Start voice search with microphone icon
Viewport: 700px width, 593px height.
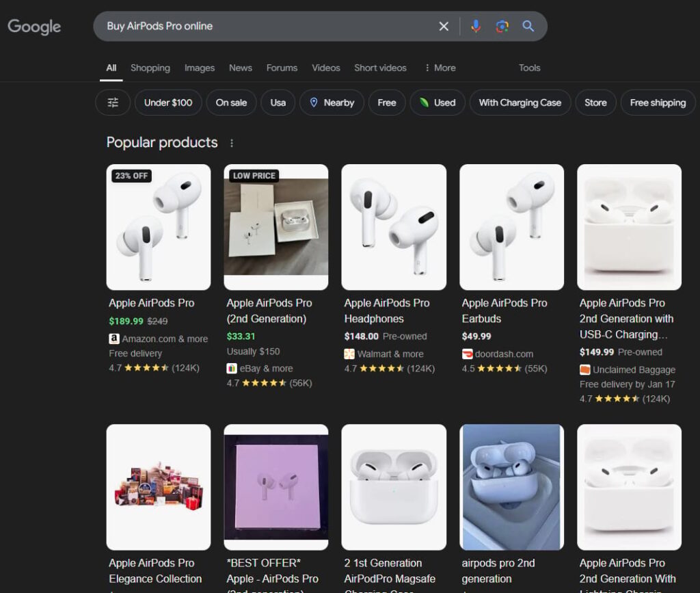click(476, 27)
